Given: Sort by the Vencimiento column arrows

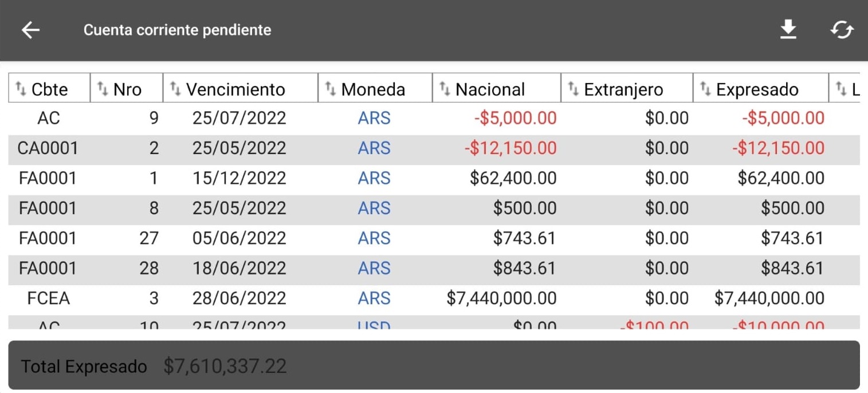Looking at the screenshot, I should [x=175, y=89].
